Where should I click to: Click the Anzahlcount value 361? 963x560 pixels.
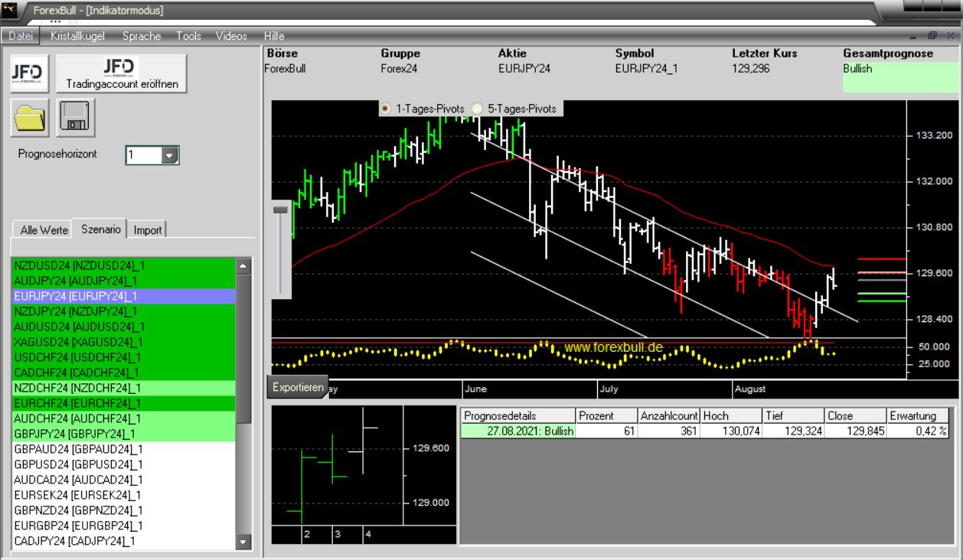pyautogui.click(x=669, y=431)
